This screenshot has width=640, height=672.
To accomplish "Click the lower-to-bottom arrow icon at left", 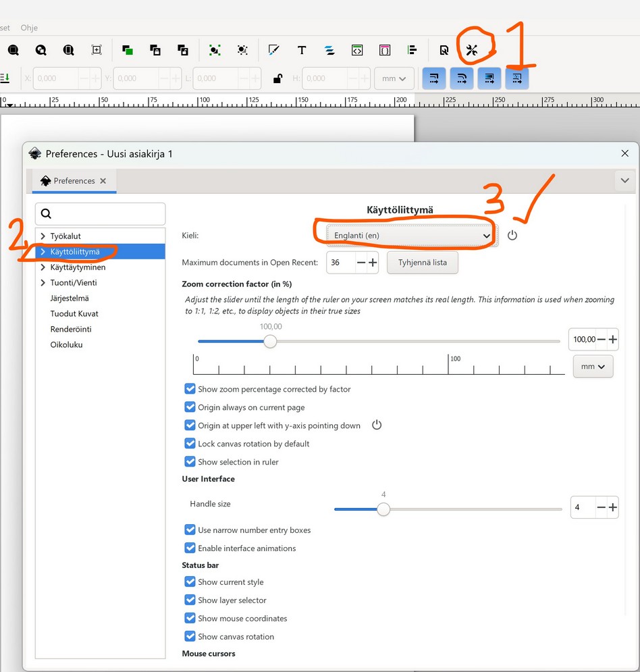I will click(x=5, y=78).
